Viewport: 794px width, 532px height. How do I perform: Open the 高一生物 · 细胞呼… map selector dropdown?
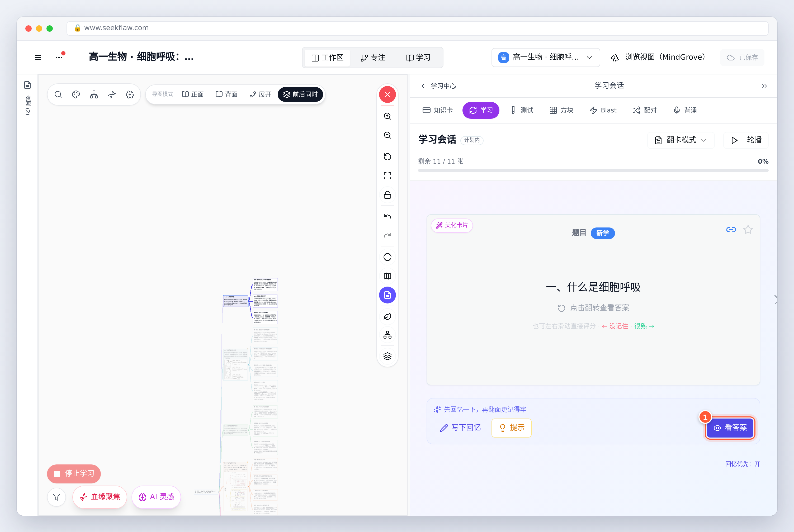[545, 57]
